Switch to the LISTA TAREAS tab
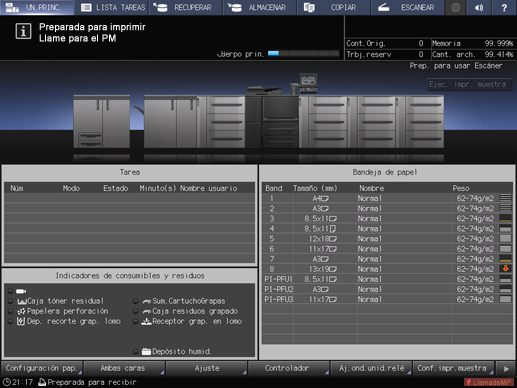 113,7
